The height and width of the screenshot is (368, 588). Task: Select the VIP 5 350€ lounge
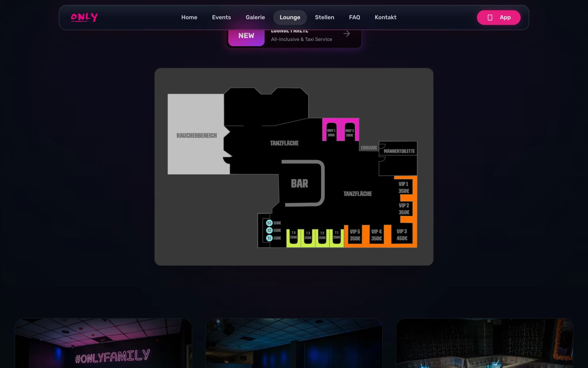(355, 235)
